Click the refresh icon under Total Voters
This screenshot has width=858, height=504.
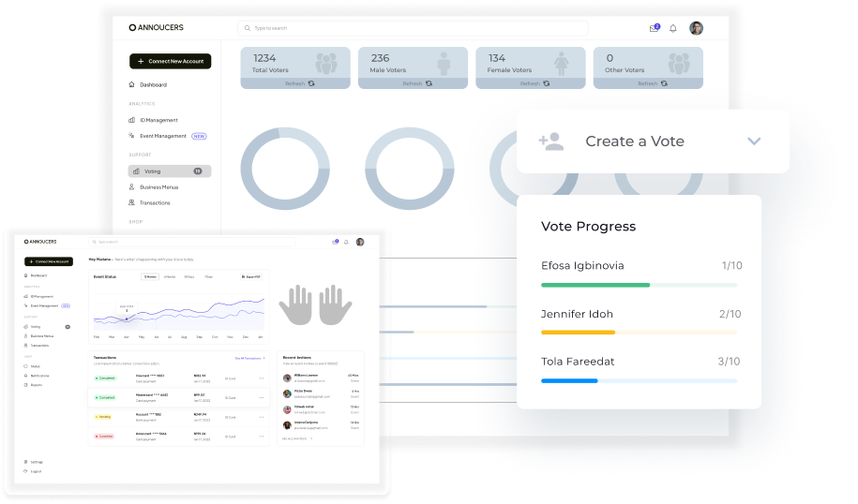point(310,83)
